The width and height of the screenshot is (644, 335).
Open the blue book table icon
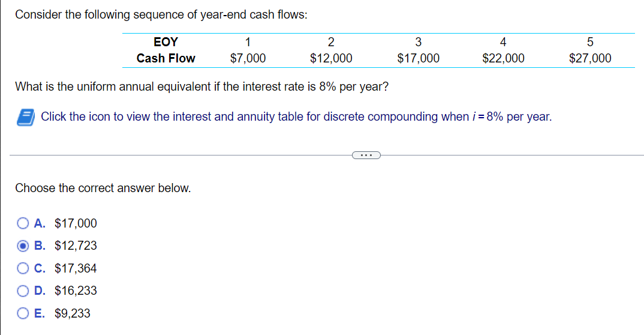pos(25,117)
